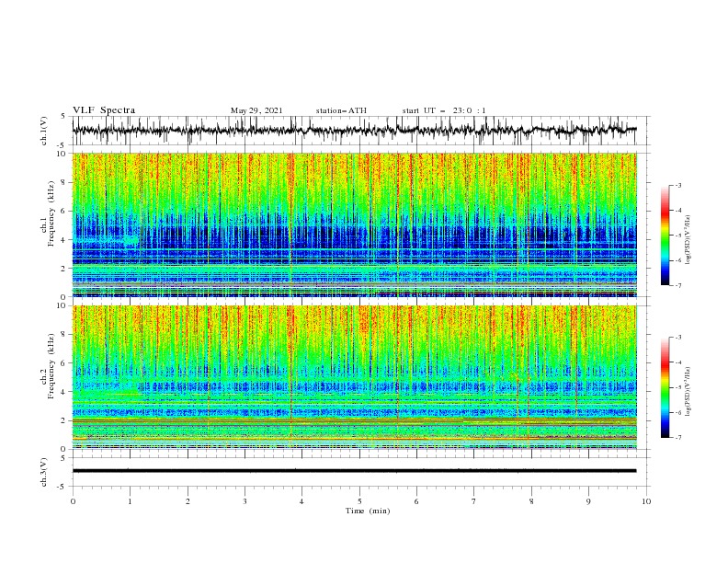Click the "VLF Spectra" title text
728x563 pixels.
pyautogui.click(x=104, y=110)
